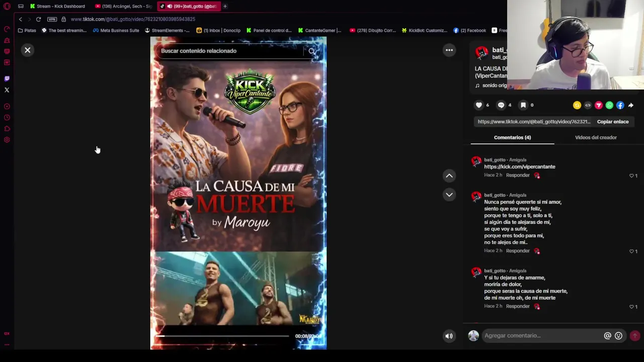Switch to Stream - Kick Dashboard tab
The image size is (644, 362).
pos(57,6)
